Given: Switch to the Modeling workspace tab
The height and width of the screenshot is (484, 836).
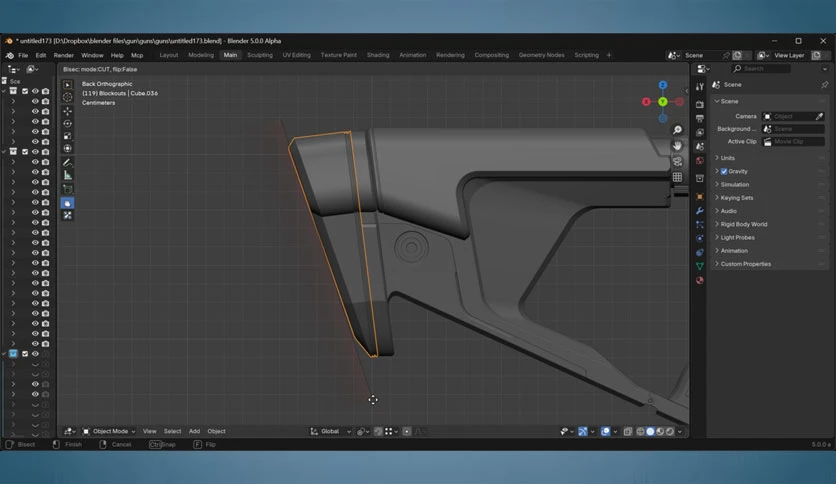Looking at the screenshot, I should point(201,55).
